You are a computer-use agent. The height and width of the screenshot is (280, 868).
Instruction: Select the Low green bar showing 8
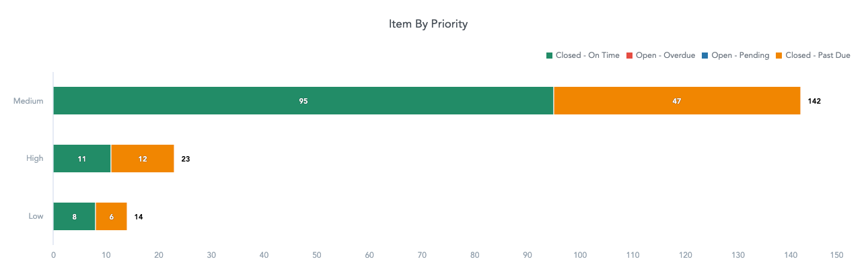[75, 217]
